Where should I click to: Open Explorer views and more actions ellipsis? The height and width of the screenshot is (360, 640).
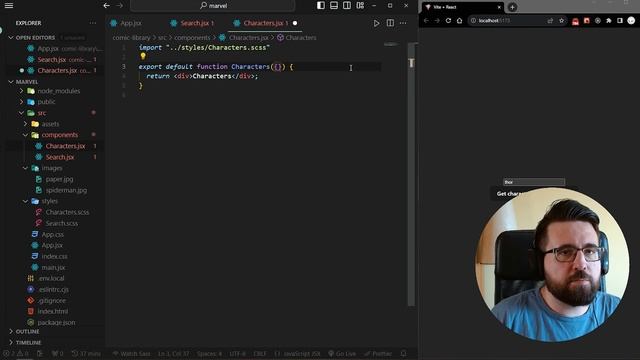click(93, 23)
